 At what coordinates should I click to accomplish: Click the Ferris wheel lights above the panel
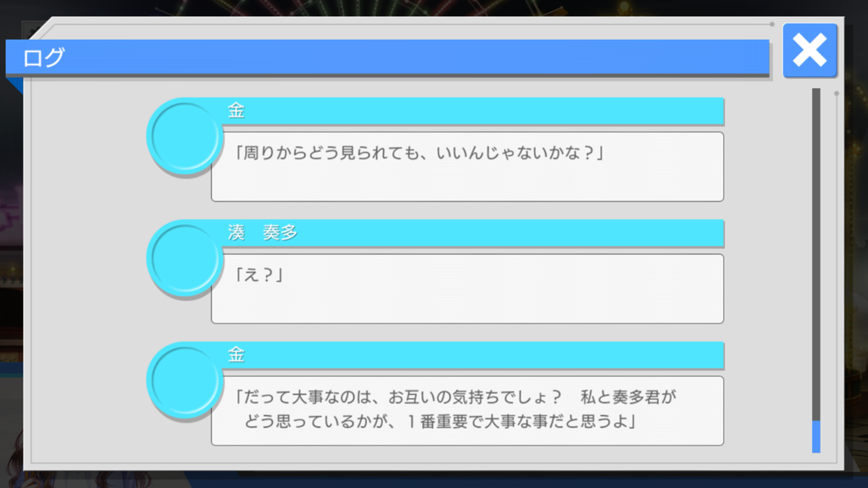[x=387, y=8]
